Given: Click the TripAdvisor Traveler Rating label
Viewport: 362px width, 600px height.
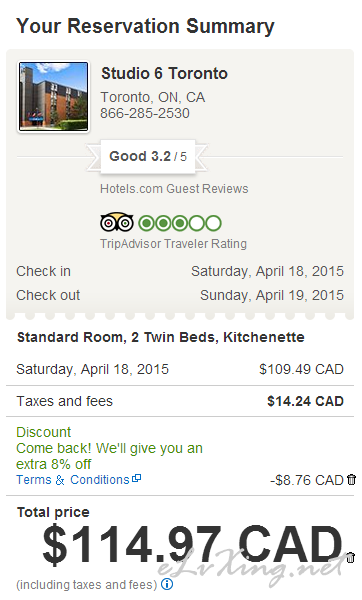Looking at the screenshot, I should tap(173, 244).
